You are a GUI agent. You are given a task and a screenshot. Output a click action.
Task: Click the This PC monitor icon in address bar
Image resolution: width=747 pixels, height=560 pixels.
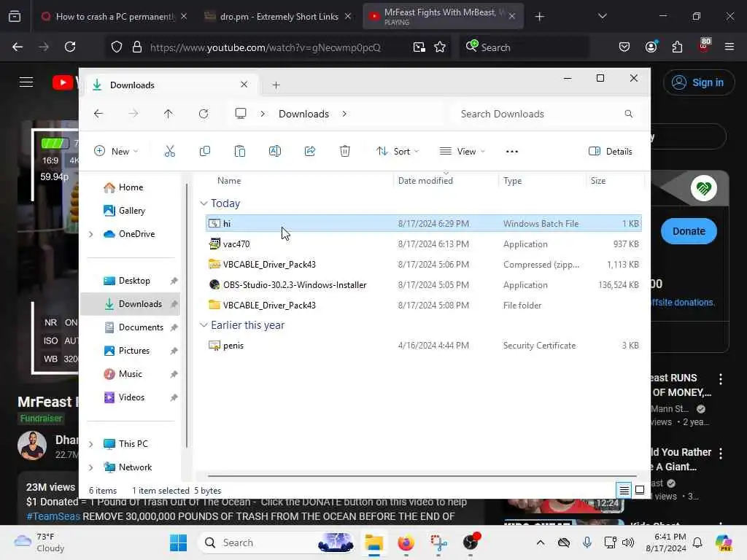[241, 114]
